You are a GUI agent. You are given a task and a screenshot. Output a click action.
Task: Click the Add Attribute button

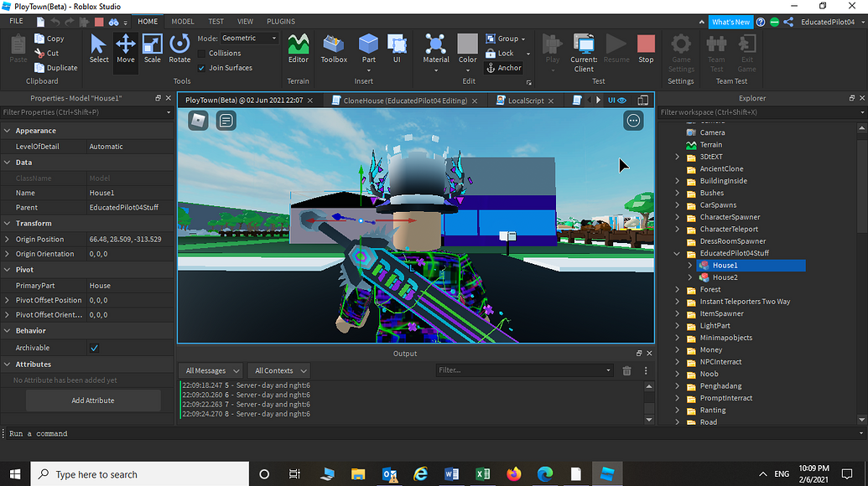click(93, 401)
